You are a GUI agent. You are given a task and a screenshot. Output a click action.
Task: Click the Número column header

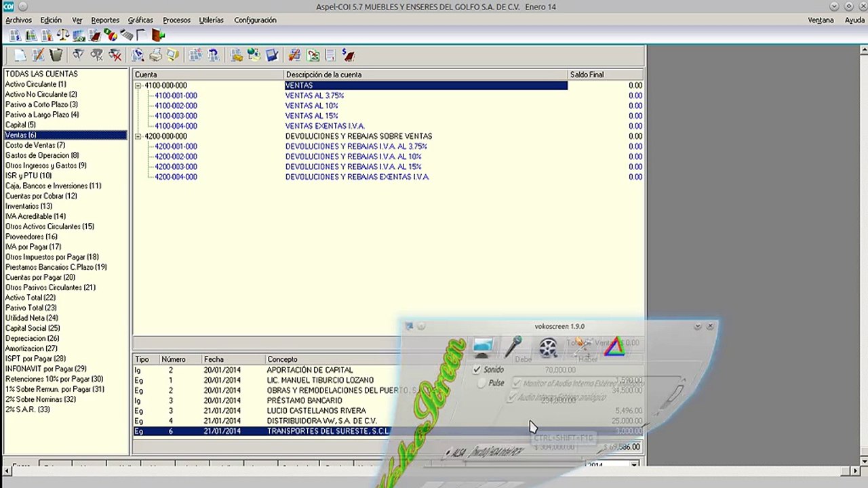[x=180, y=359]
